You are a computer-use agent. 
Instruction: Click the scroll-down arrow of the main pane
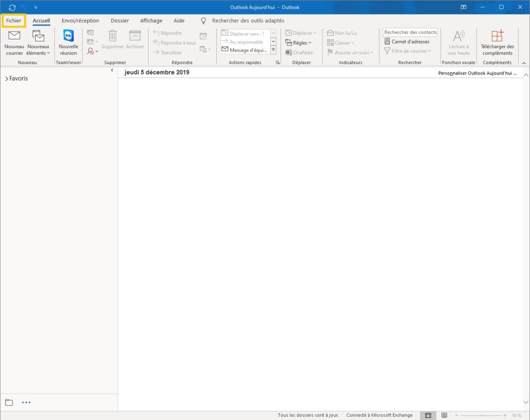pos(526,402)
